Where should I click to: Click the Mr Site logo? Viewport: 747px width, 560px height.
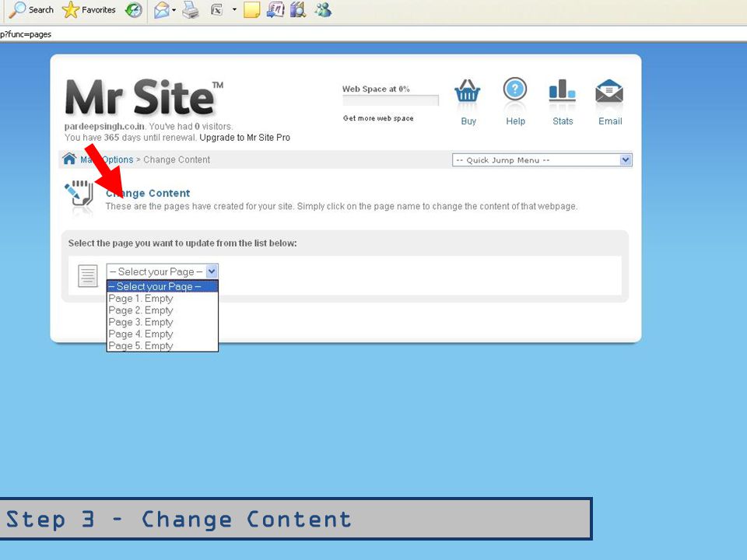(x=144, y=97)
